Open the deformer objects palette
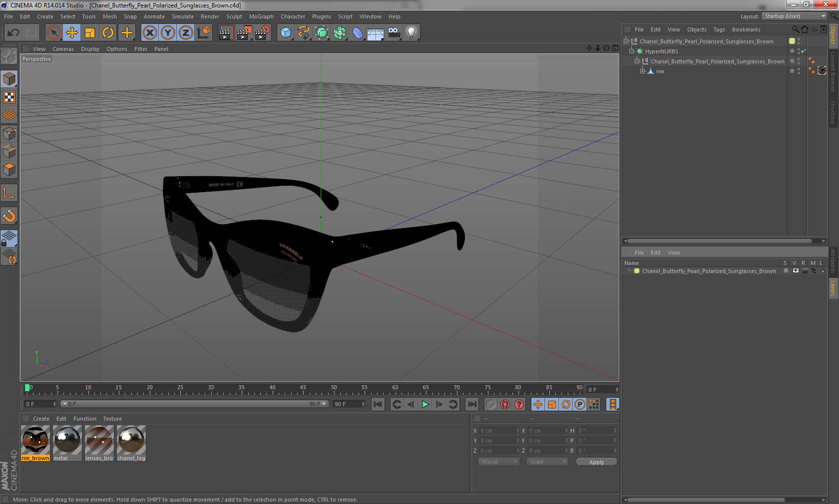 coord(358,33)
